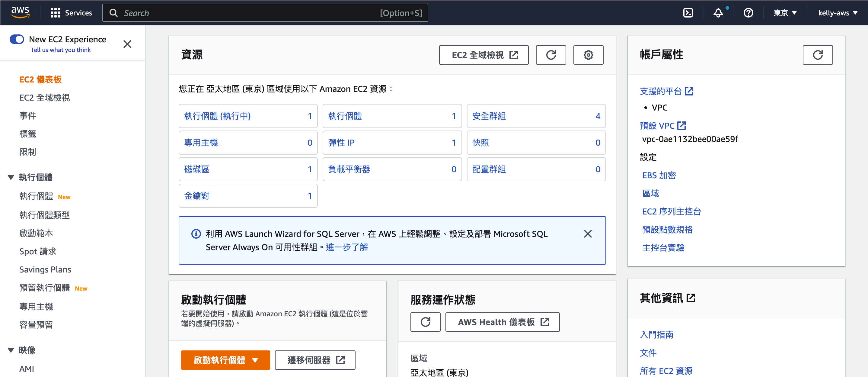The width and height of the screenshot is (868, 377).
Task: Open the 主控台實驗 link
Action: tap(663, 248)
